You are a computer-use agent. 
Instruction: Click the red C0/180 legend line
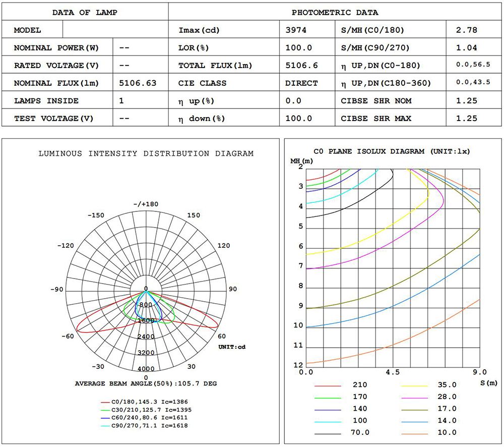pos(105,403)
